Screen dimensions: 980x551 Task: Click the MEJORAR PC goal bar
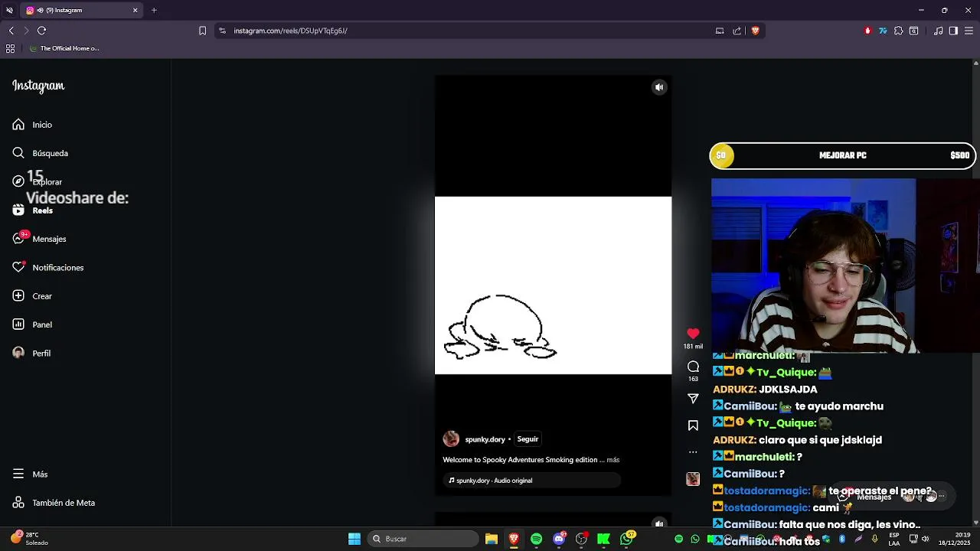(x=843, y=155)
